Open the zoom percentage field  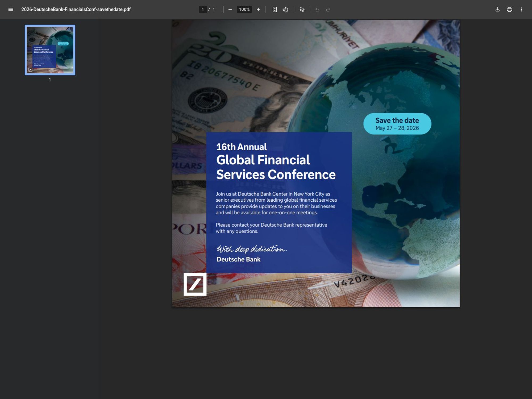tap(244, 9)
